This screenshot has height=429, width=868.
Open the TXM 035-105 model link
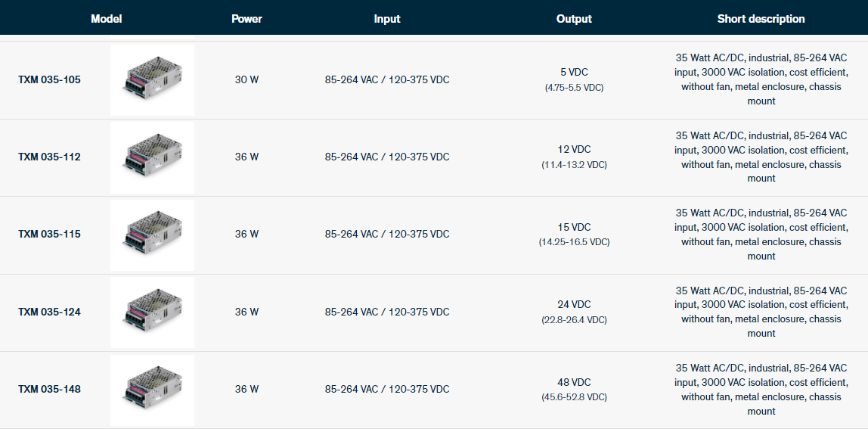(49, 79)
